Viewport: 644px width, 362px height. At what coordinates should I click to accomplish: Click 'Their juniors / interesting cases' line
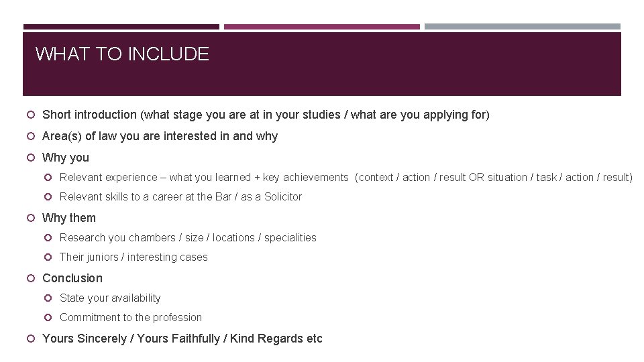pos(133,257)
